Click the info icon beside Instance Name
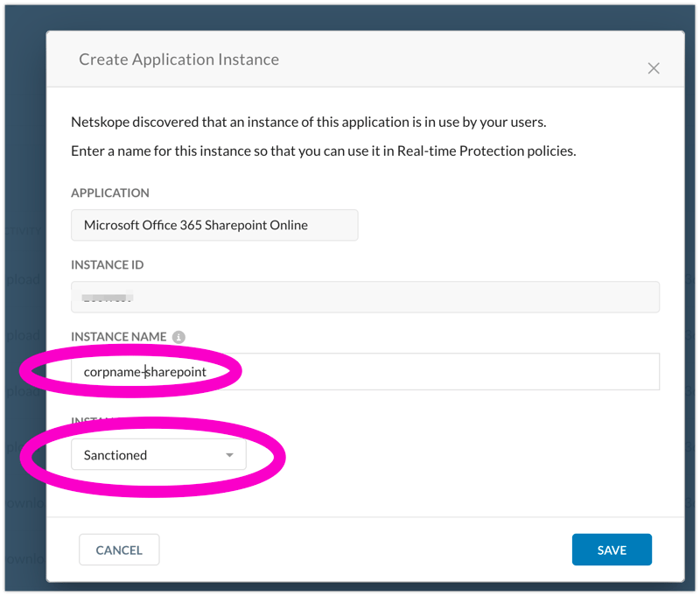The image size is (700, 596). coord(178,337)
